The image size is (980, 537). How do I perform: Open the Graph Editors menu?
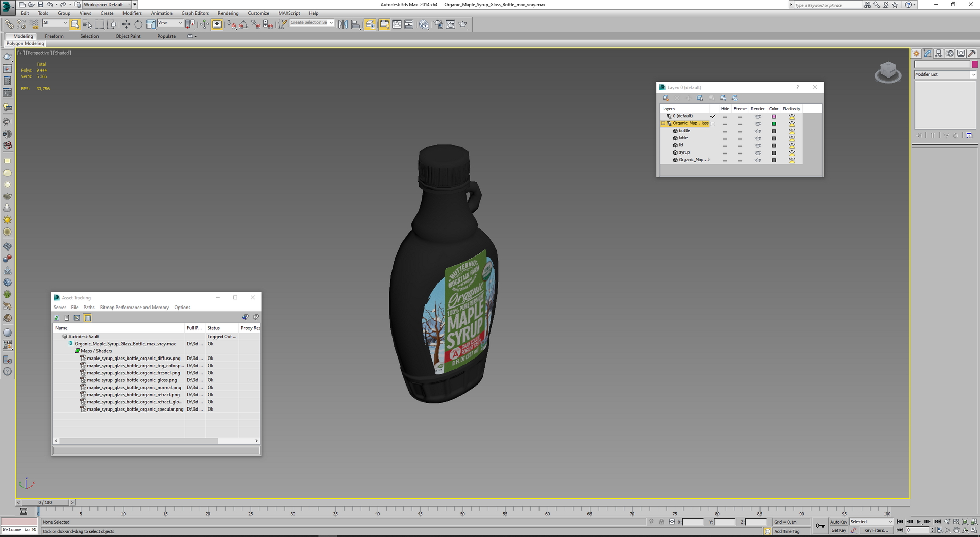click(195, 13)
